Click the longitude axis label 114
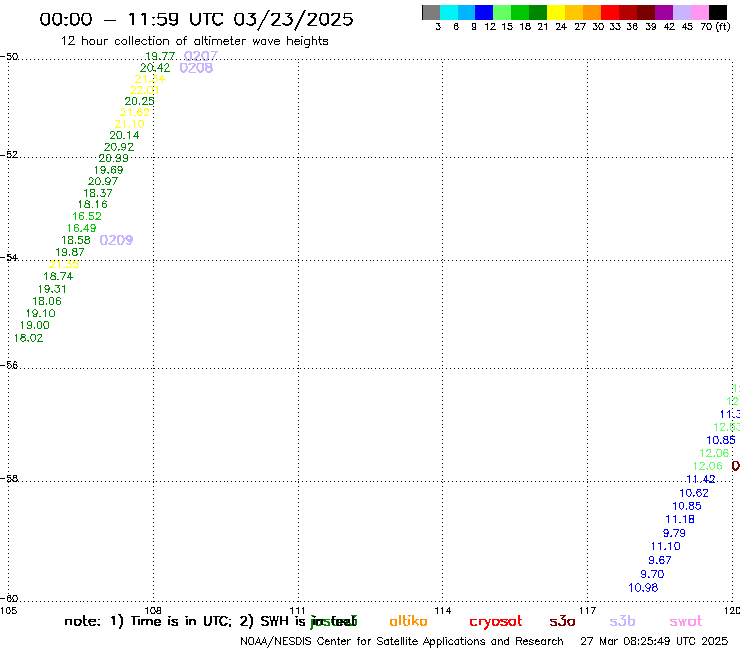Image resolution: width=740 pixels, height=650 pixels. [x=442, y=610]
